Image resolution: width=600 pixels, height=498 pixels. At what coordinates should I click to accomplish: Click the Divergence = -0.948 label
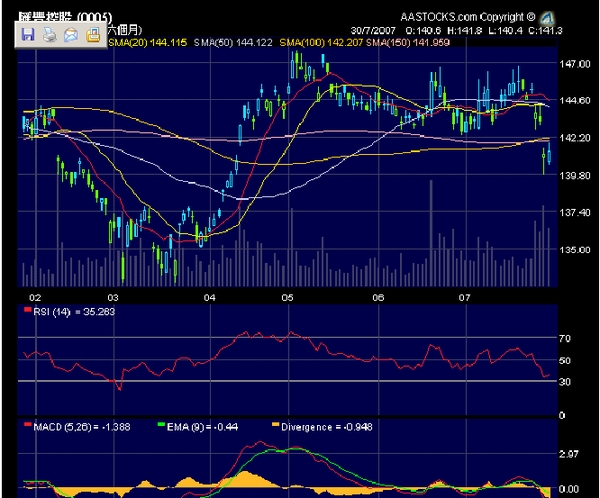(326, 427)
